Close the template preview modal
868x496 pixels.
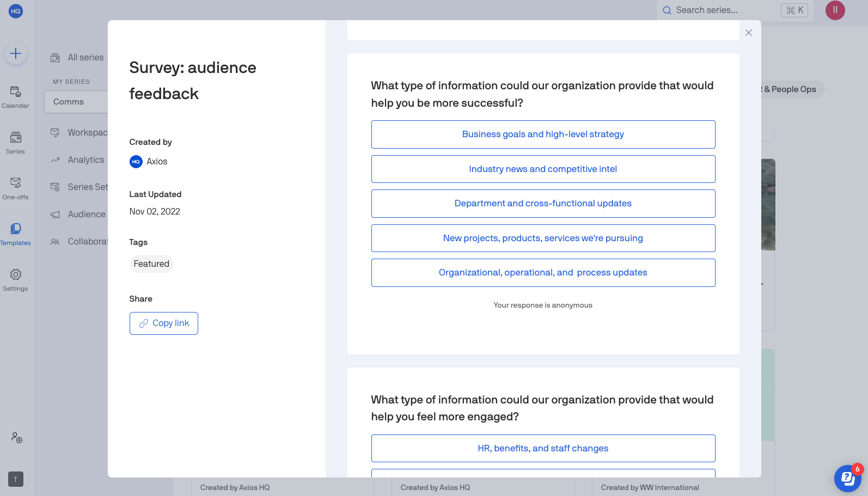pyautogui.click(x=749, y=33)
